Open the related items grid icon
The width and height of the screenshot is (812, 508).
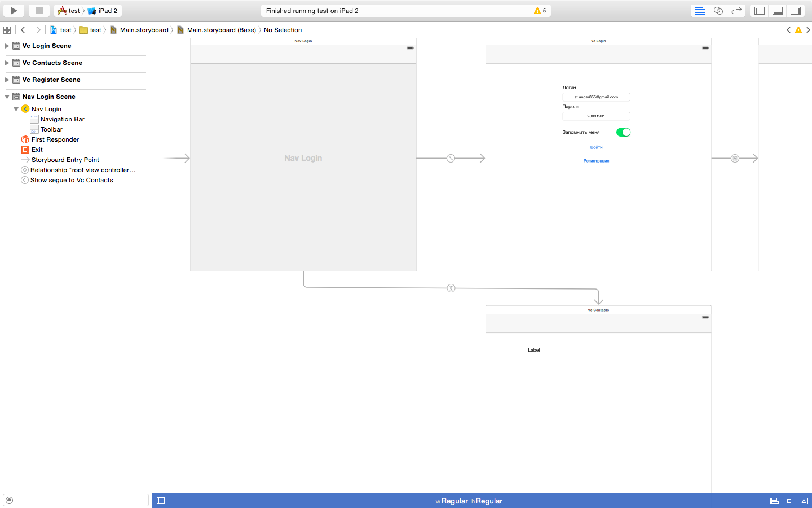tap(7, 30)
